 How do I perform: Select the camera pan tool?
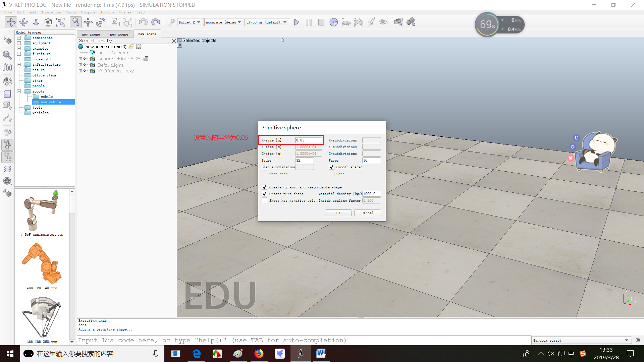[x=11, y=22]
